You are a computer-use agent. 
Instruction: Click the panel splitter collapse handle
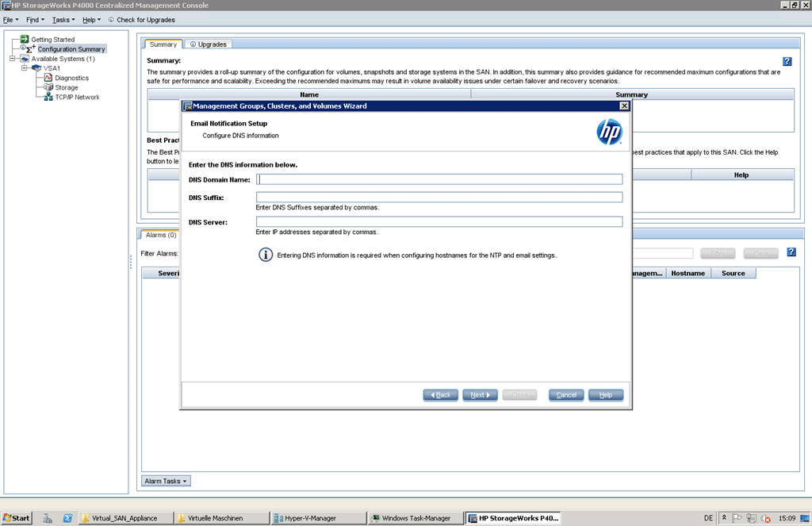tap(131, 263)
